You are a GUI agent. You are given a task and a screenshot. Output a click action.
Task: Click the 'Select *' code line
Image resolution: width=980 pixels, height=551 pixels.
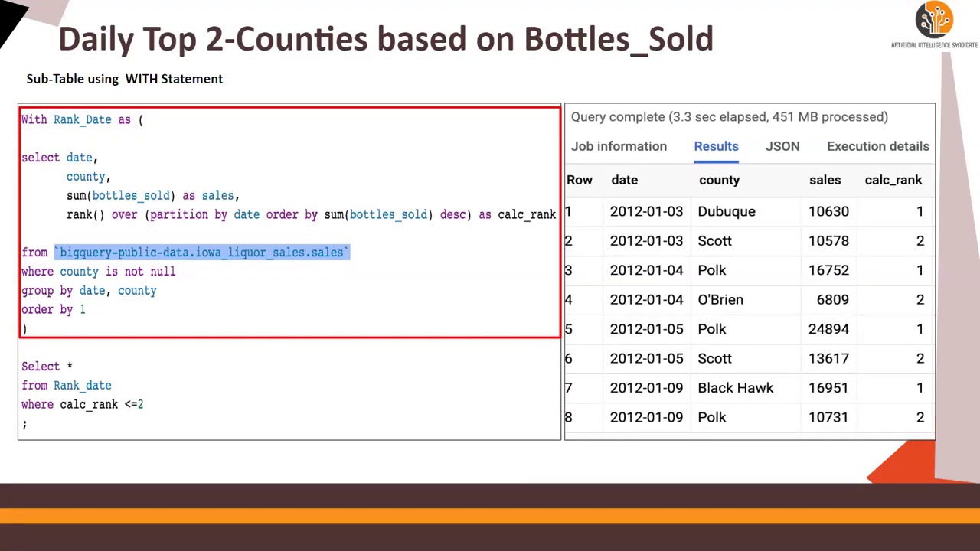click(47, 367)
